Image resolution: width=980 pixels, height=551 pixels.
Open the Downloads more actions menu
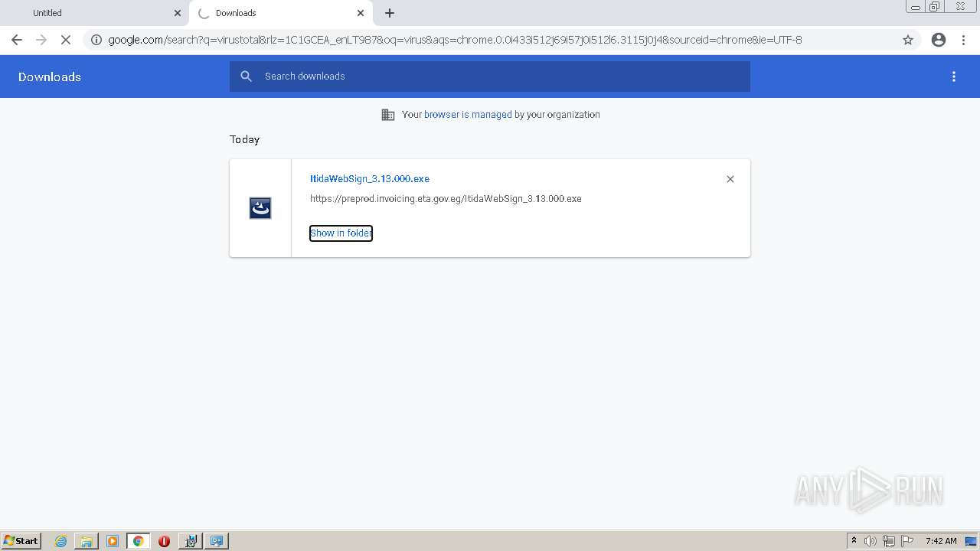coord(954,77)
